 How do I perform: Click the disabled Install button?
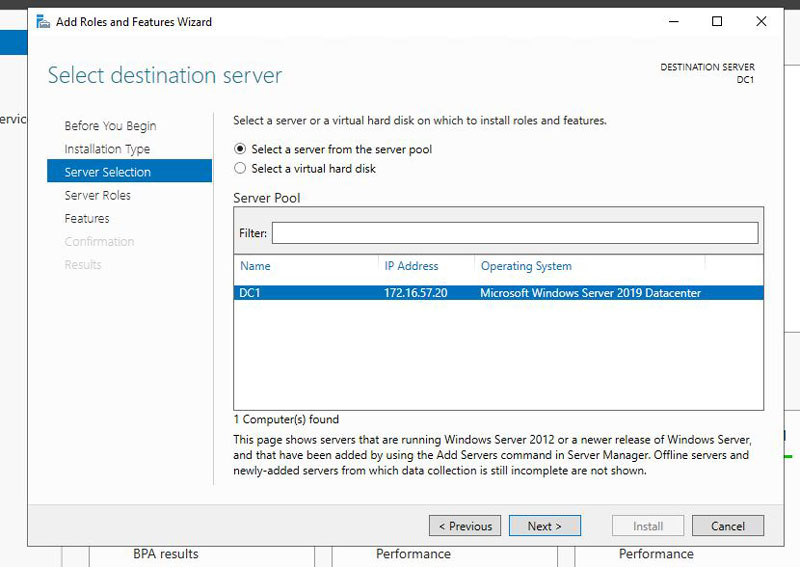648,526
